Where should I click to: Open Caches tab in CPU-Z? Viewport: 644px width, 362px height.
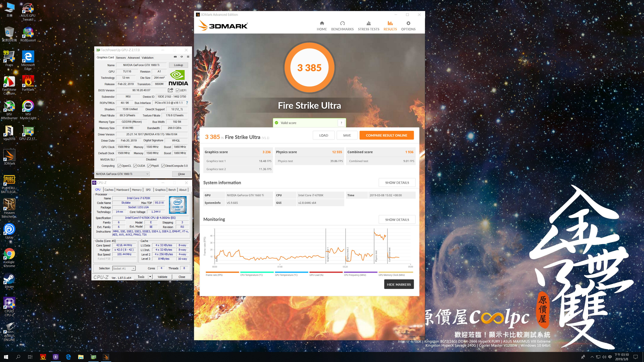tap(109, 190)
